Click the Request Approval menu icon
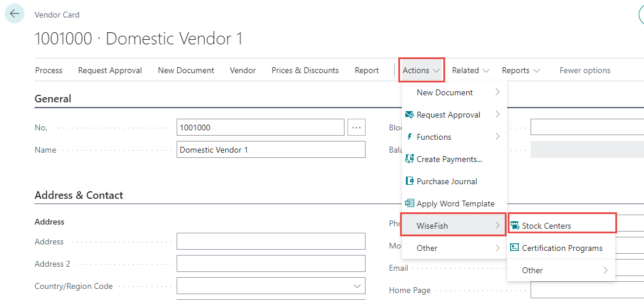 [x=409, y=115]
